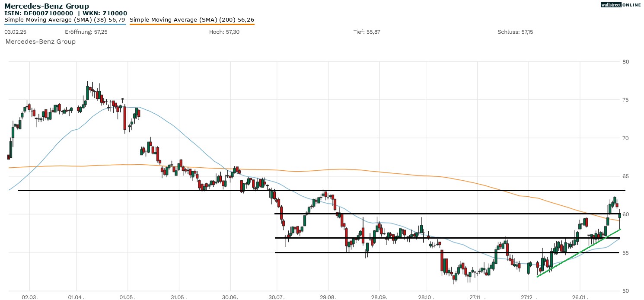Click the 80 price axis label
Image resolution: width=644 pixels, height=300 pixels.
click(625, 62)
